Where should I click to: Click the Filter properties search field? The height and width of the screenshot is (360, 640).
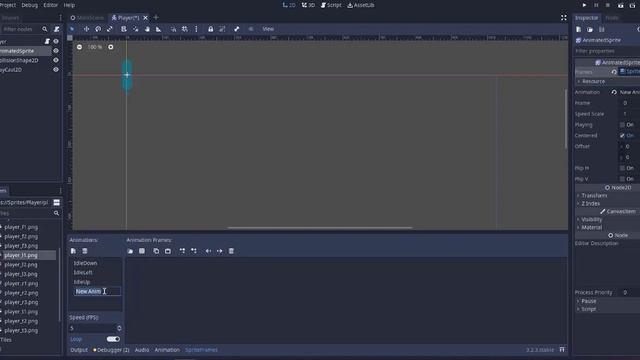tap(607, 51)
